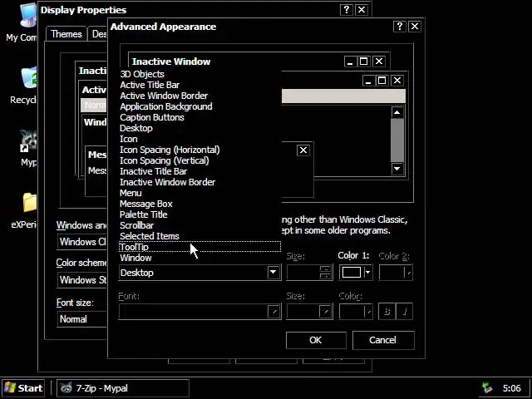Pick the ToolTip item in list
This screenshot has width=532, height=399.
[x=199, y=247]
